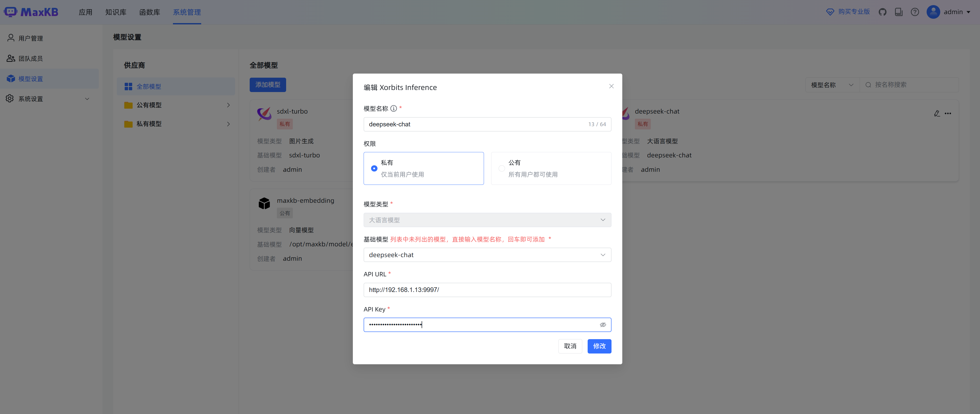Click the 用户管理 person icon
Image resolution: width=980 pixels, height=414 pixels.
pyautogui.click(x=11, y=38)
